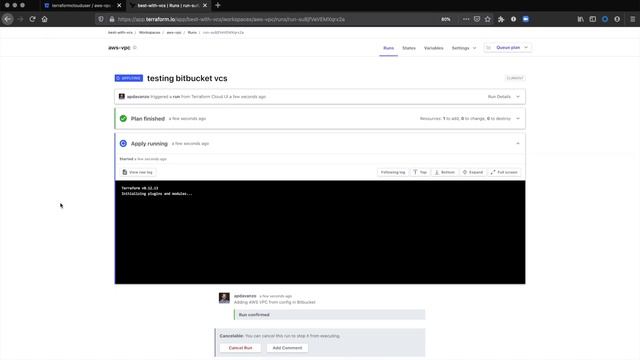Click the green Plan finished checkmark icon
The image size is (640, 360).
click(123, 118)
